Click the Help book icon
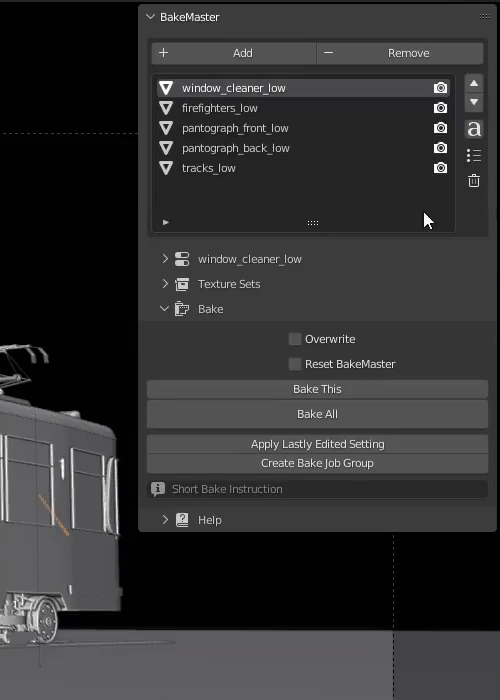The height and width of the screenshot is (700, 500). point(182,520)
